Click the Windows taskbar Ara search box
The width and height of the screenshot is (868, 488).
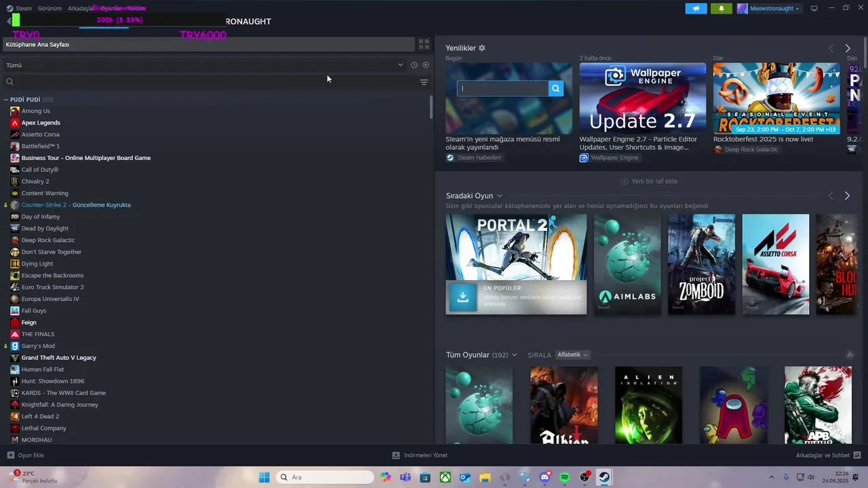[325, 477]
